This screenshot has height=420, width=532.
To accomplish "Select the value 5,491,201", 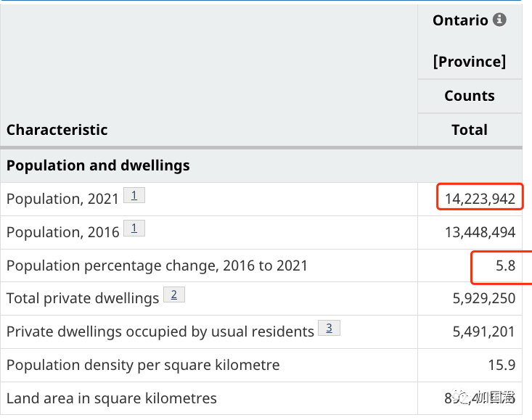I will coord(484,332).
